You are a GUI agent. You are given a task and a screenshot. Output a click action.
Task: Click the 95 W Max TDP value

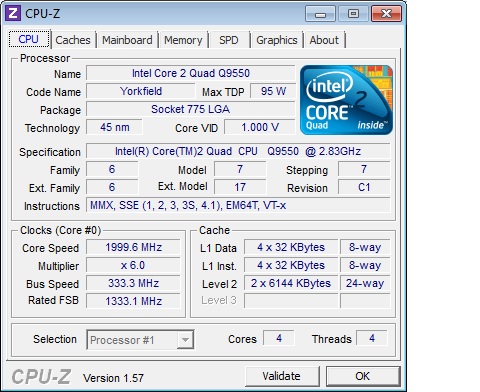[273, 91]
